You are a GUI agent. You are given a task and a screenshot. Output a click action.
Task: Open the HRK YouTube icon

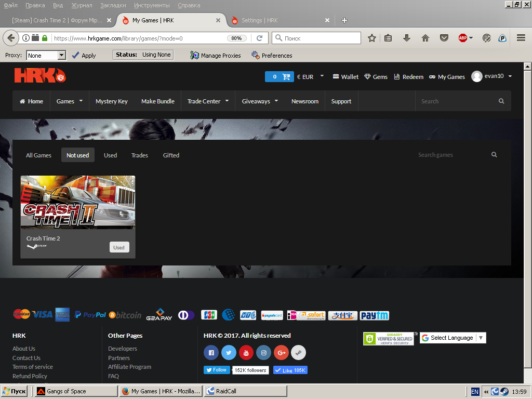click(x=246, y=353)
